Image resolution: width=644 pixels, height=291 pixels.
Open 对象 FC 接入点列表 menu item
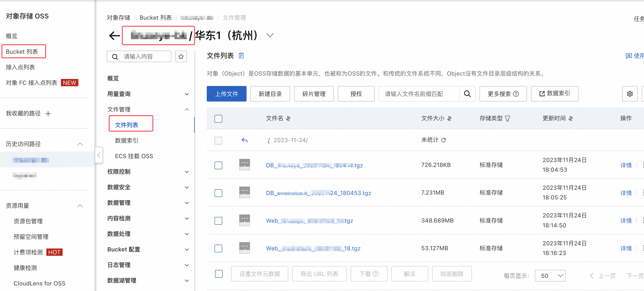[32, 83]
